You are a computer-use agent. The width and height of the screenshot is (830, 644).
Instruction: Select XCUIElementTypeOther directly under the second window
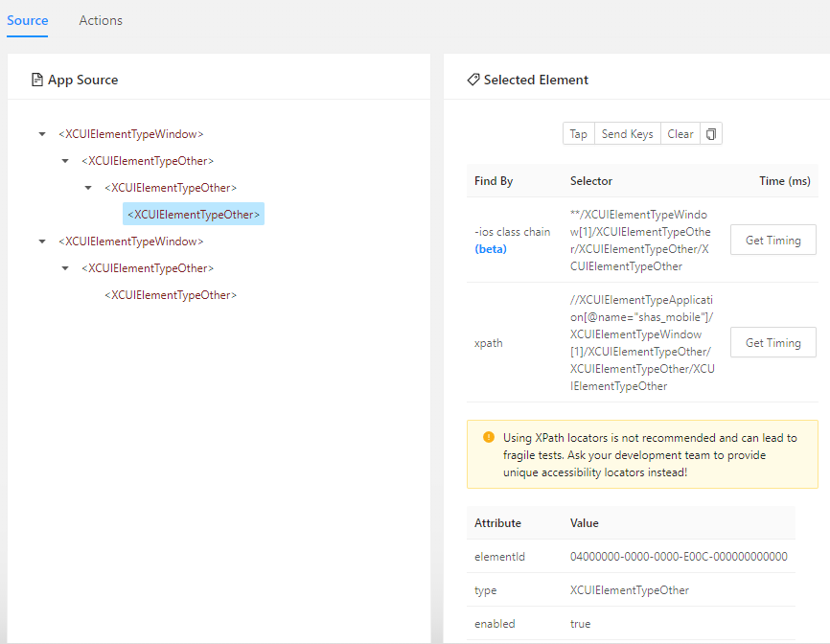[148, 268]
